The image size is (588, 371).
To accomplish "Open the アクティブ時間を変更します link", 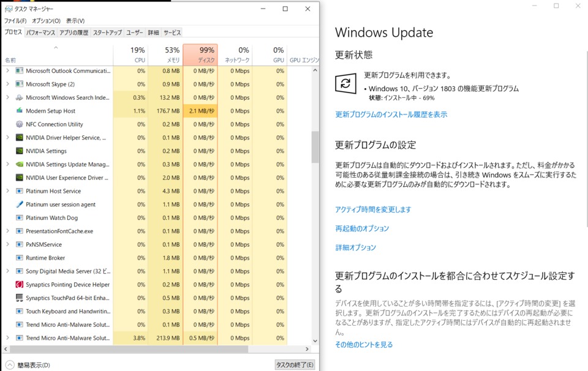I will pos(373,209).
